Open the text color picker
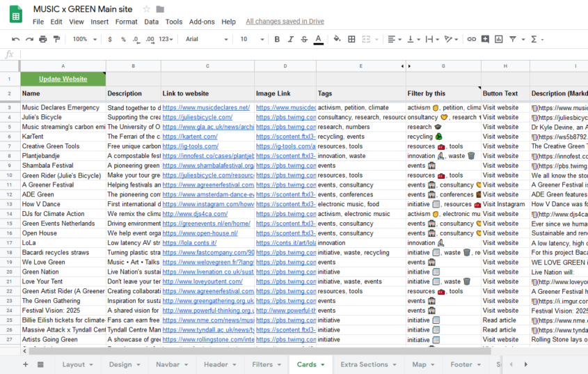 (319, 40)
